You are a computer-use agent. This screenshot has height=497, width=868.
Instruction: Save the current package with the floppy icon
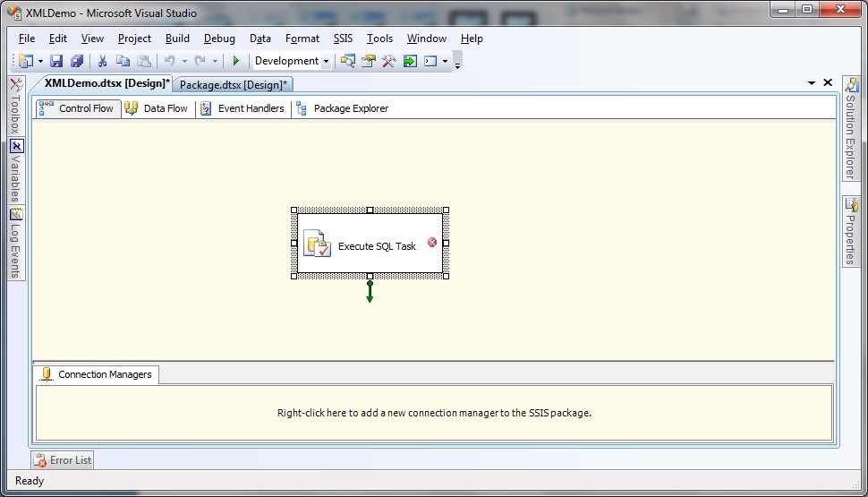point(56,61)
